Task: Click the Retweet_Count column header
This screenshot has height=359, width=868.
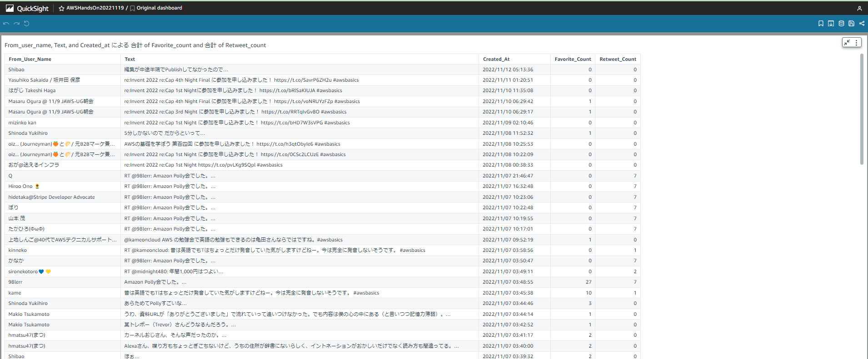Action: click(x=618, y=59)
